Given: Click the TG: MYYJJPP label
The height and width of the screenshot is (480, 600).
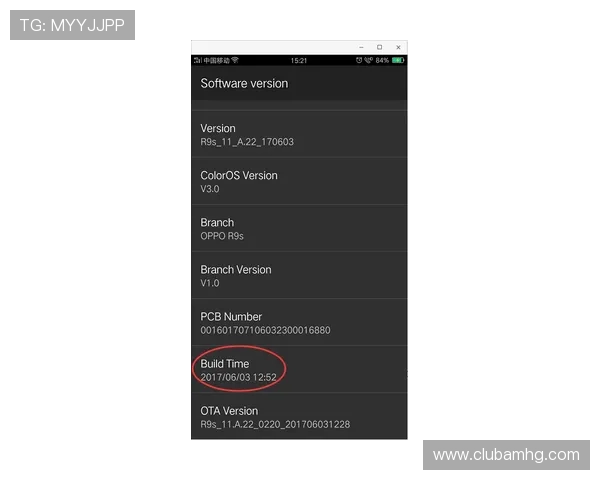Looking at the screenshot, I should tap(72, 25).
